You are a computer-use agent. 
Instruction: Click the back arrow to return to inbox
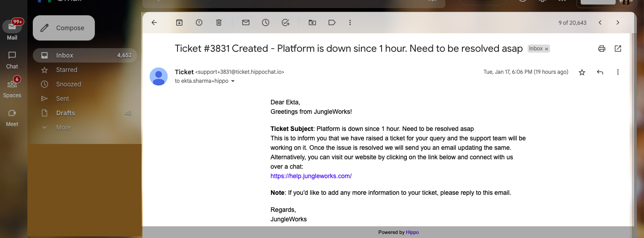154,22
